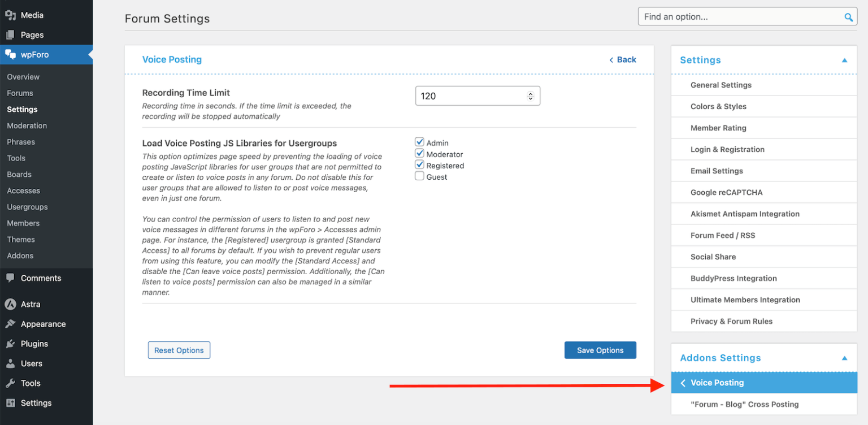Click the Appearance paintbrush icon
Viewport: 868px width, 425px height.
click(10, 324)
